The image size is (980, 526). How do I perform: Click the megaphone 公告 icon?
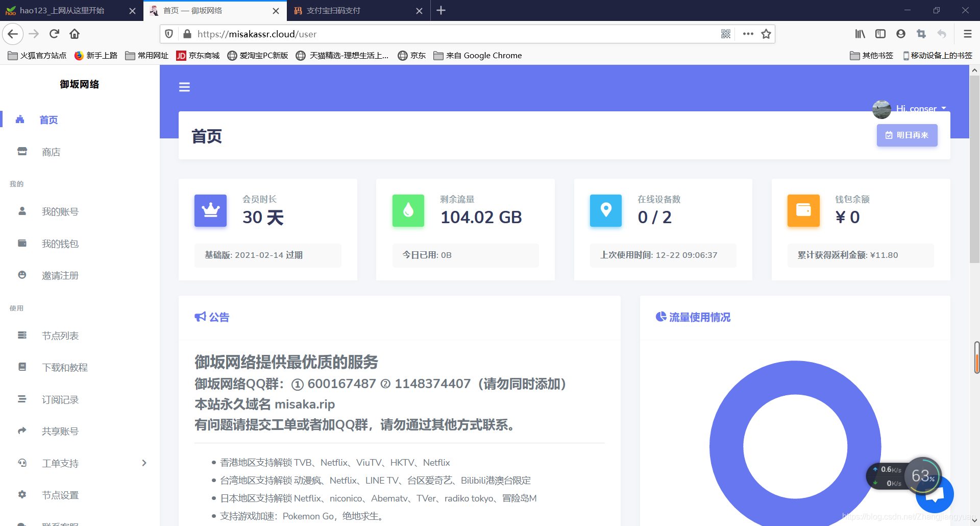[200, 317]
